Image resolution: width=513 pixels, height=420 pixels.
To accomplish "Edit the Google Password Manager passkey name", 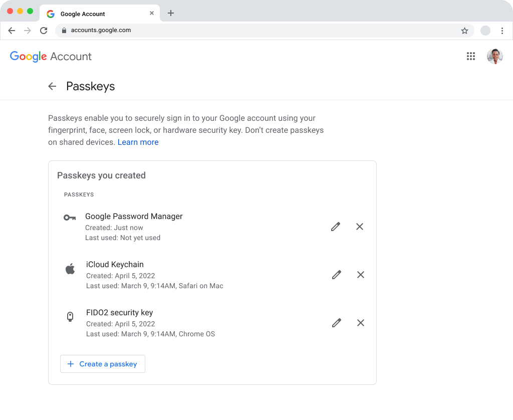I will (x=336, y=227).
